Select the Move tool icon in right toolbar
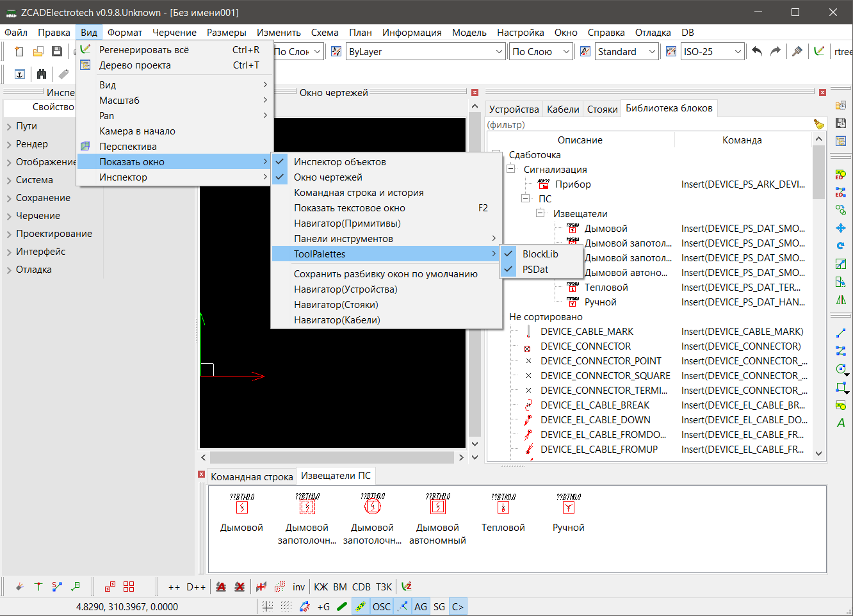 (x=841, y=228)
